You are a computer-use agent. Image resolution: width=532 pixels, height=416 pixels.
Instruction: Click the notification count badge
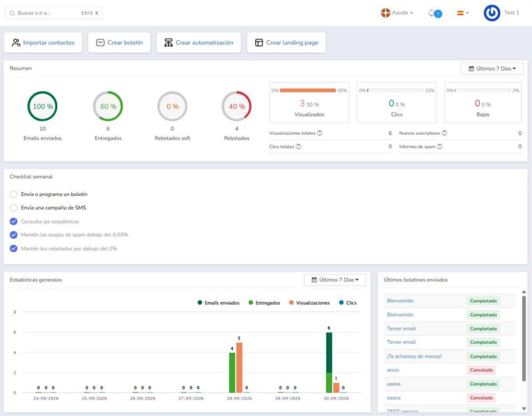click(438, 14)
